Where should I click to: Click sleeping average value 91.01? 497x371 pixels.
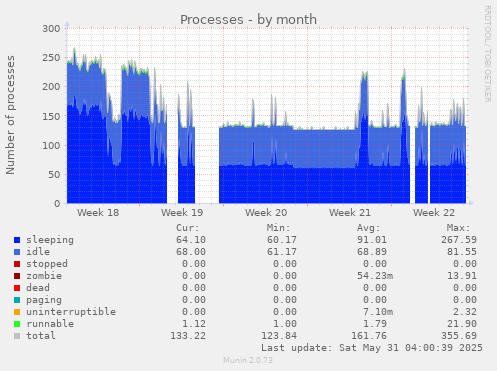372,240
